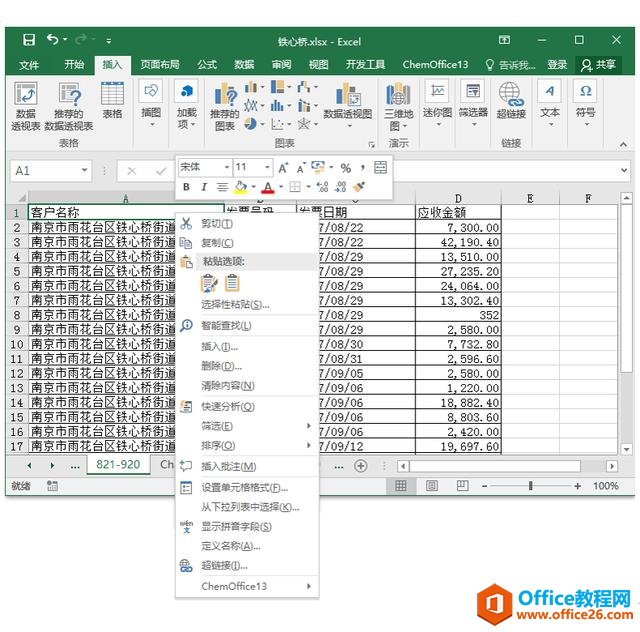640x632 pixels.
Task: Click the scissors icon beside 剪切(T)
Action: (186, 223)
